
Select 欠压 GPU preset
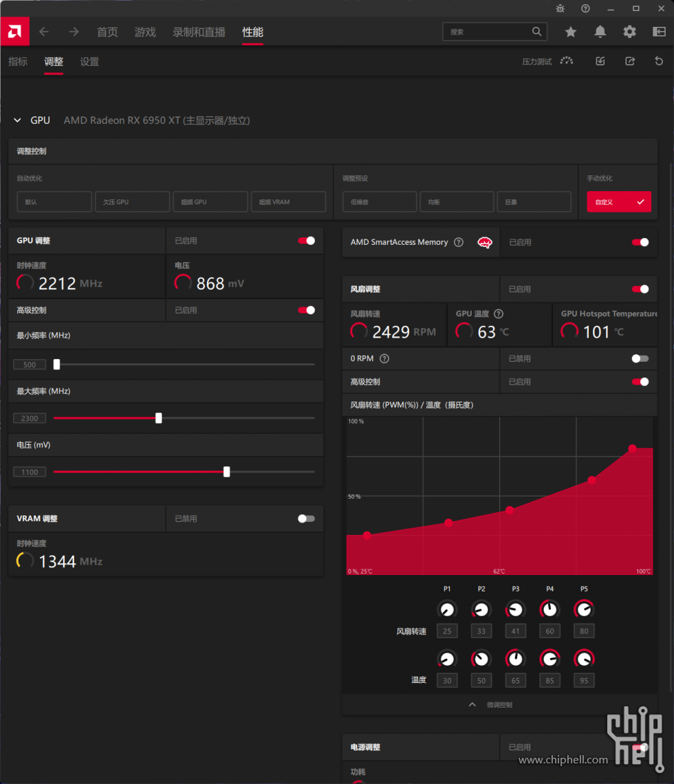[x=132, y=202]
